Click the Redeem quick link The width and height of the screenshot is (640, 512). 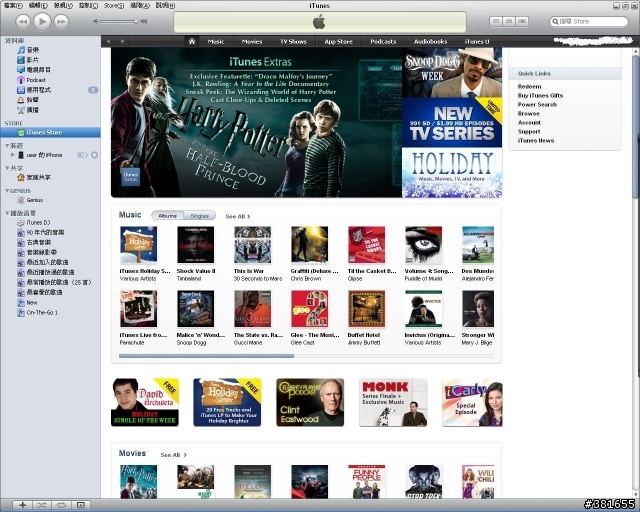click(529, 87)
